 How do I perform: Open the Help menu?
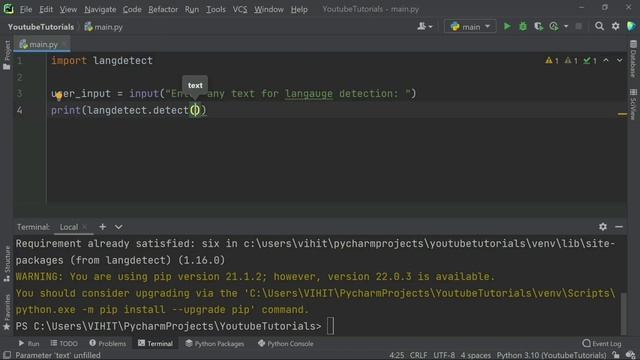tap(299, 9)
